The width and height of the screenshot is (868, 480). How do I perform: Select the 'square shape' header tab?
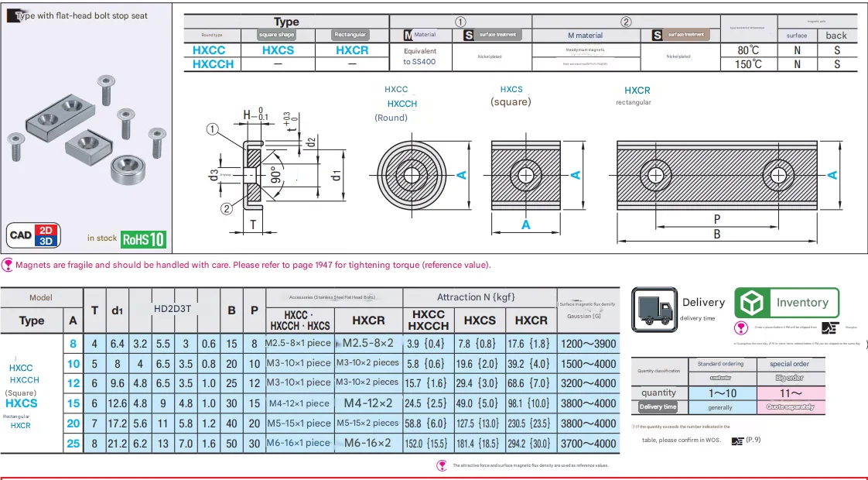point(278,35)
